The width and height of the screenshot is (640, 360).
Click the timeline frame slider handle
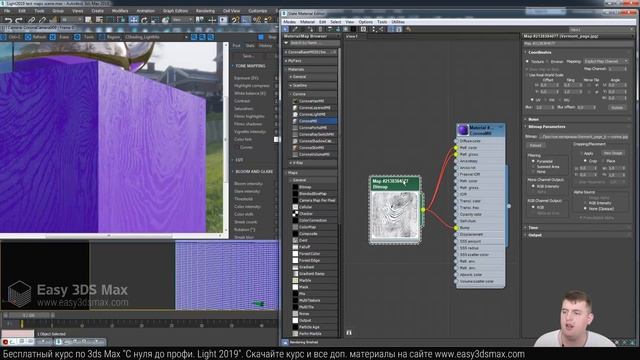point(29,316)
